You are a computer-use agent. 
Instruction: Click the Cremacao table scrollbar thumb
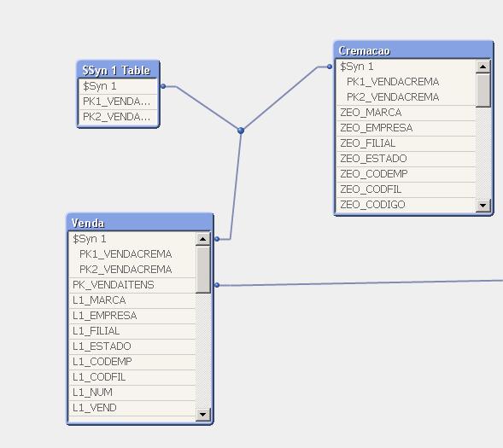483,90
